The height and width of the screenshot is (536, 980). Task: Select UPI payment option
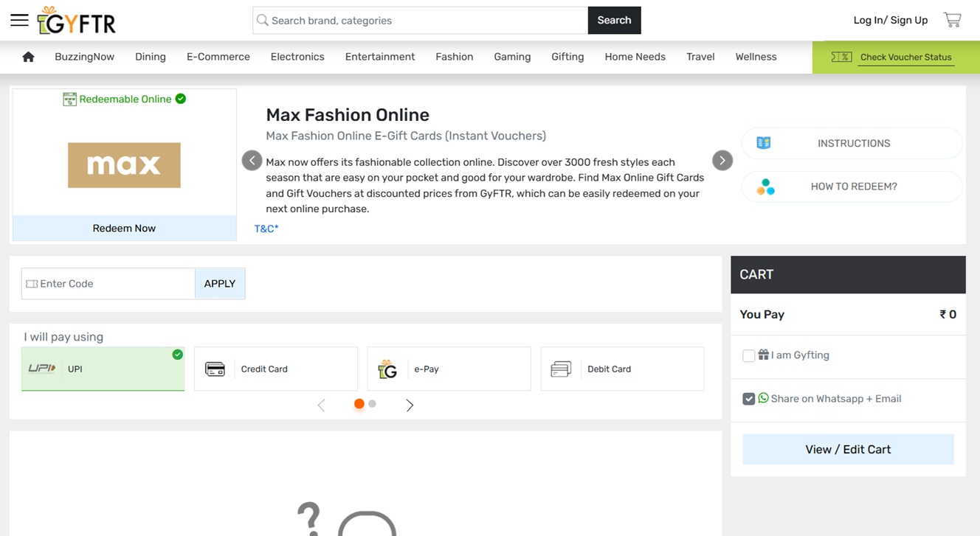(103, 369)
